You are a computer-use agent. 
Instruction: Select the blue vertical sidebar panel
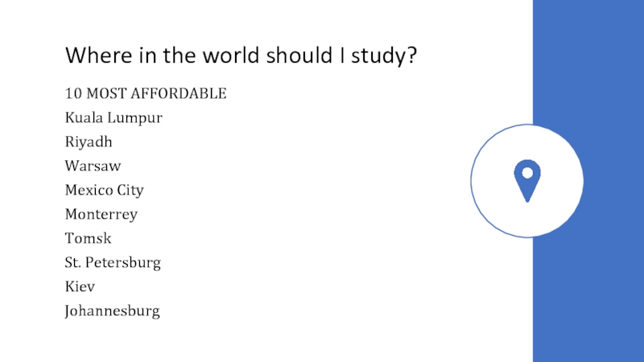point(588,181)
